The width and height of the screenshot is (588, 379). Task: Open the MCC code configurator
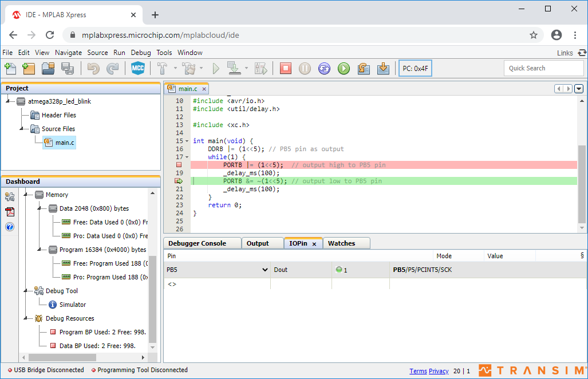137,69
